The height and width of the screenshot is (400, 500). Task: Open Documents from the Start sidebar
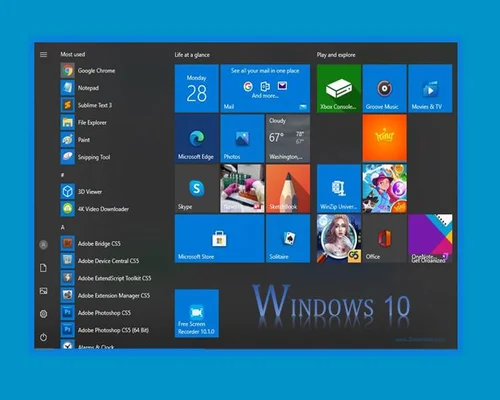coord(43,268)
